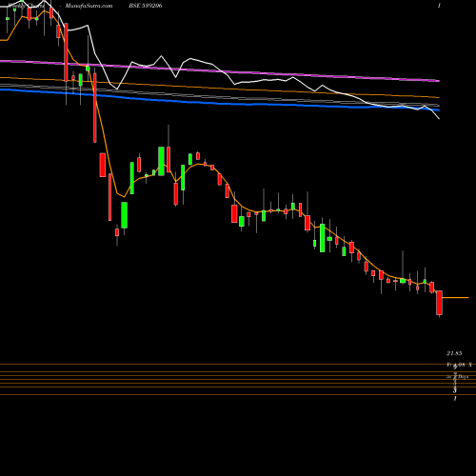The height and width of the screenshot is (476, 476).
Task: Click the magenta moving average line
Action: tap(220, 70)
